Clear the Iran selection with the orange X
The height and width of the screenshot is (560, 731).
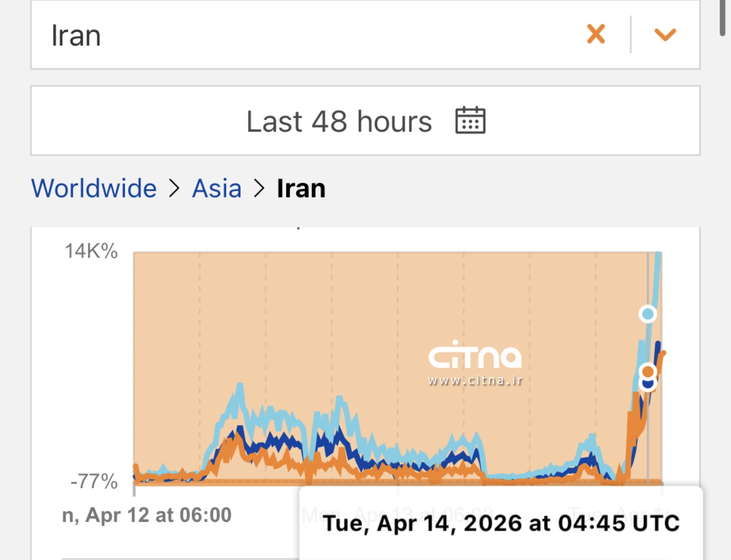click(x=596, y=34)
